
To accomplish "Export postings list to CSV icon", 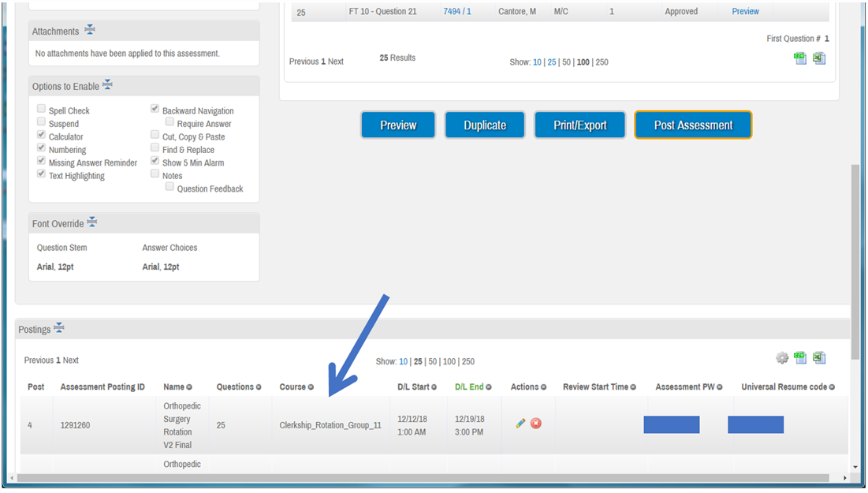I will (800, 358).
